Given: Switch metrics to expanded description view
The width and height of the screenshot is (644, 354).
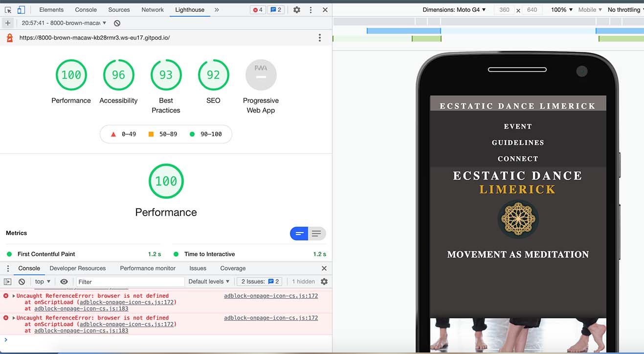Looking at the screenshot, I should (x=317, y=234).
